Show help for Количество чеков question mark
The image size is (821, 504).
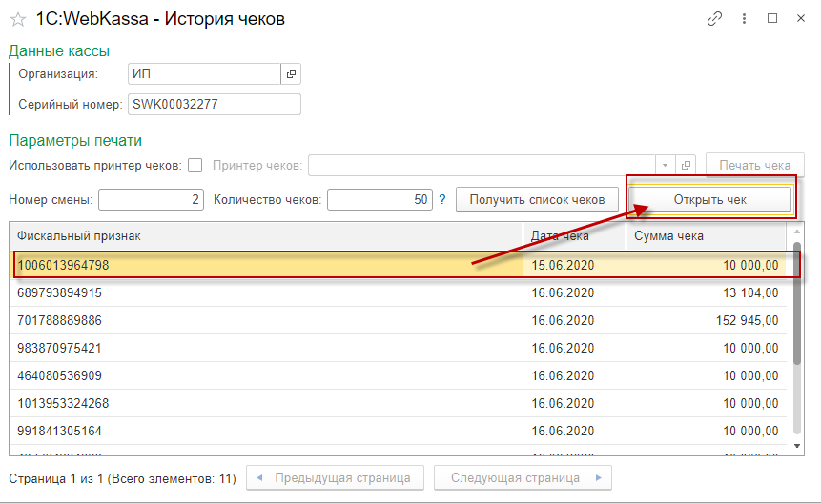point(442,199)
